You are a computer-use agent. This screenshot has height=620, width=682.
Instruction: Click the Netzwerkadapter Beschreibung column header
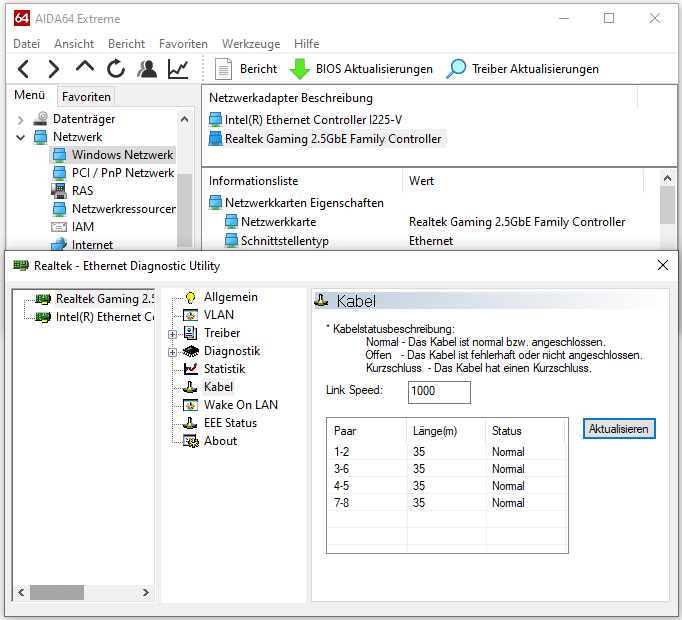click(291, 98)
